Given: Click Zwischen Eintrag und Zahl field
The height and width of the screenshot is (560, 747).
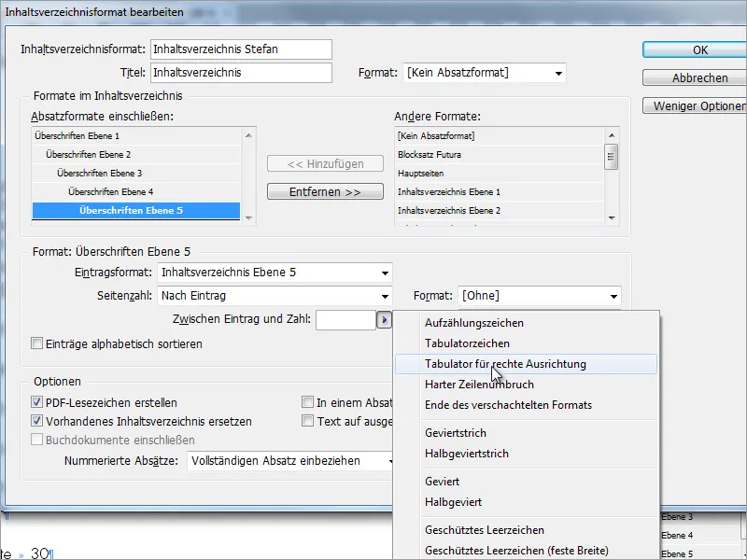Looking at the screenshot, I should (x=345, y=319).
